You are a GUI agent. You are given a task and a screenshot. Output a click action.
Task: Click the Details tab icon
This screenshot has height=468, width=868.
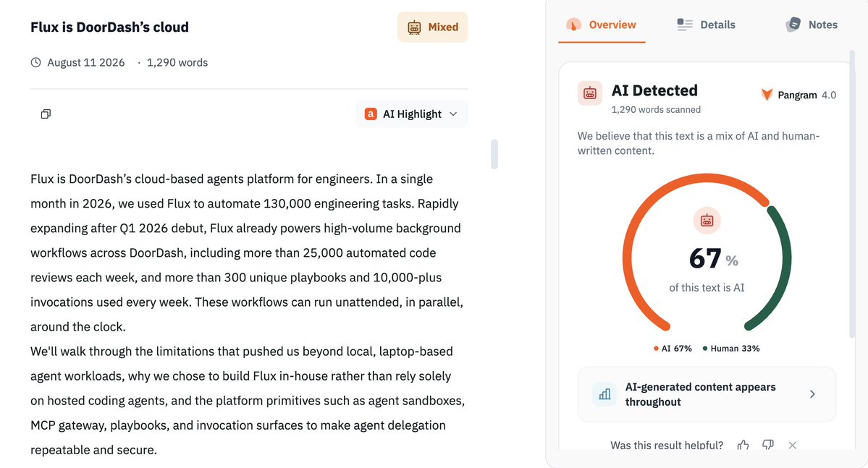coord(685,25)
